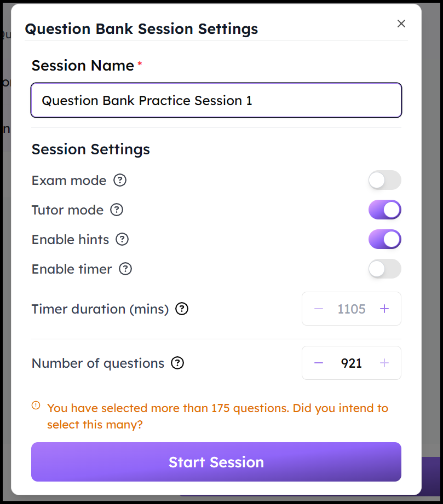Decrease the number of questions
443x504 pixels.
pyautogui.click(x=319, y=363)
